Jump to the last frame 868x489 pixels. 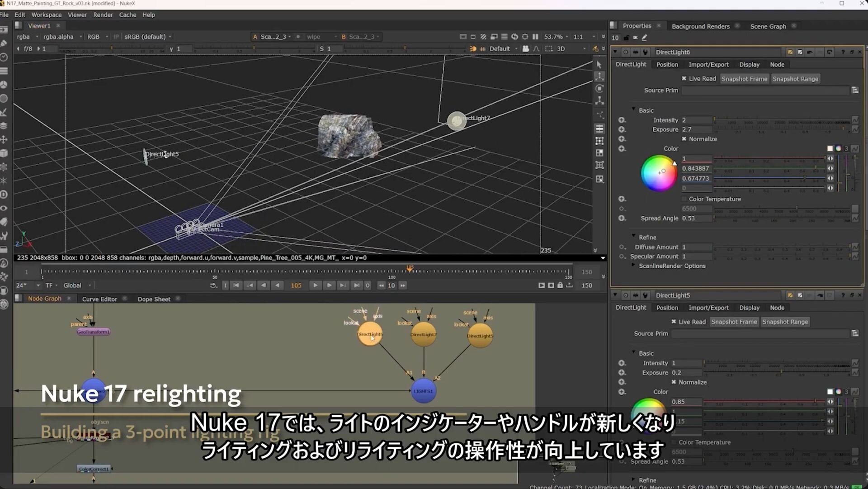(357, 285)
